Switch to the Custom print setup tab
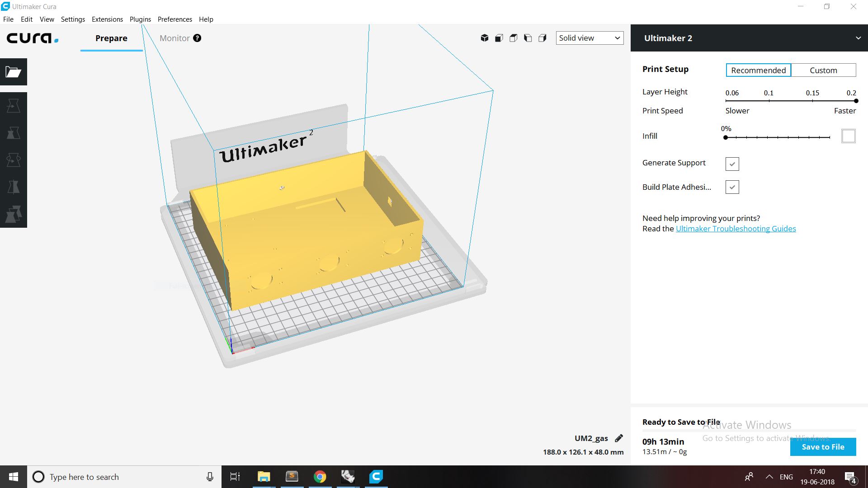This screenshot has height=488, width=868. click(823, 70)
